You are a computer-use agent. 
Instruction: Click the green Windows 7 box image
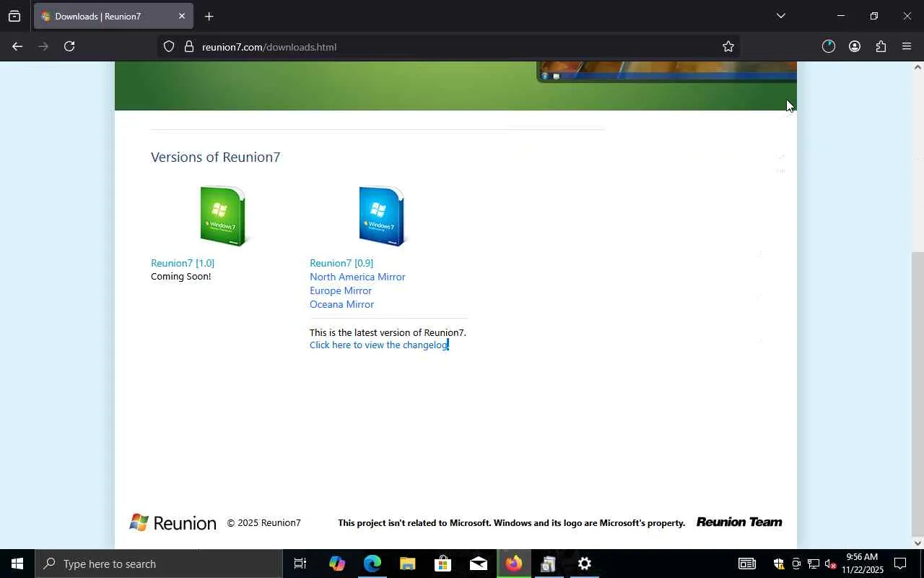click(x=223, y=216)
